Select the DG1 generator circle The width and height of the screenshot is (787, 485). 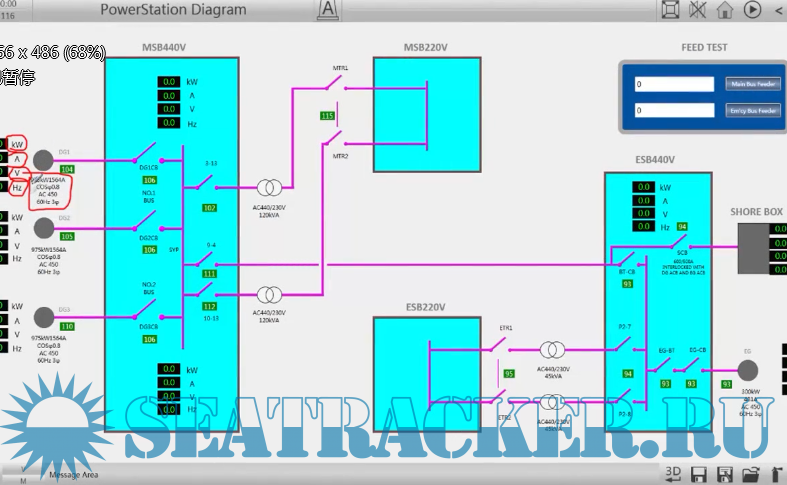(43, 160)
